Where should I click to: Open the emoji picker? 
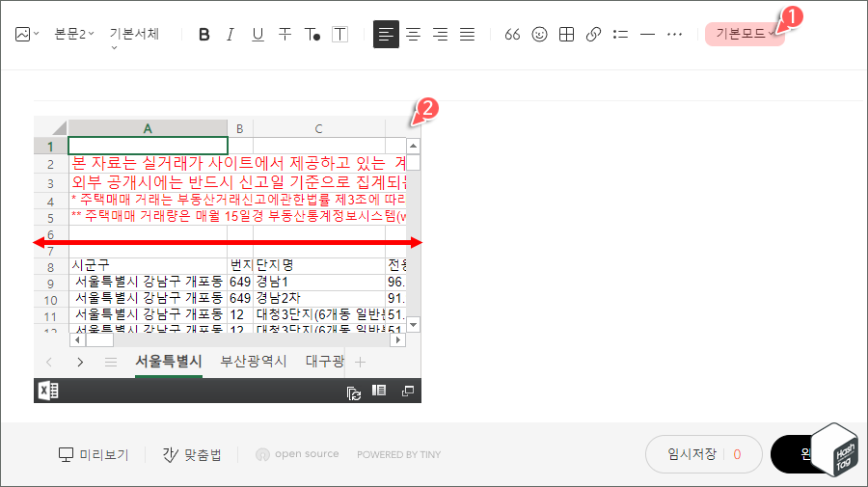tap(539, 35)
